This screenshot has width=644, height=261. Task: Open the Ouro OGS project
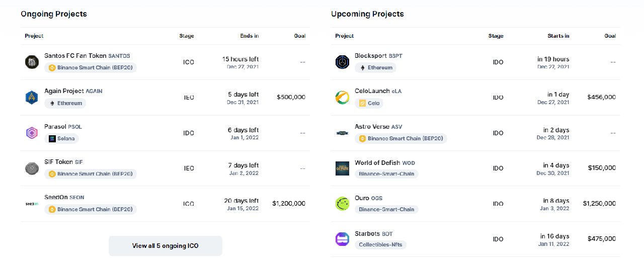click(368, 198)
